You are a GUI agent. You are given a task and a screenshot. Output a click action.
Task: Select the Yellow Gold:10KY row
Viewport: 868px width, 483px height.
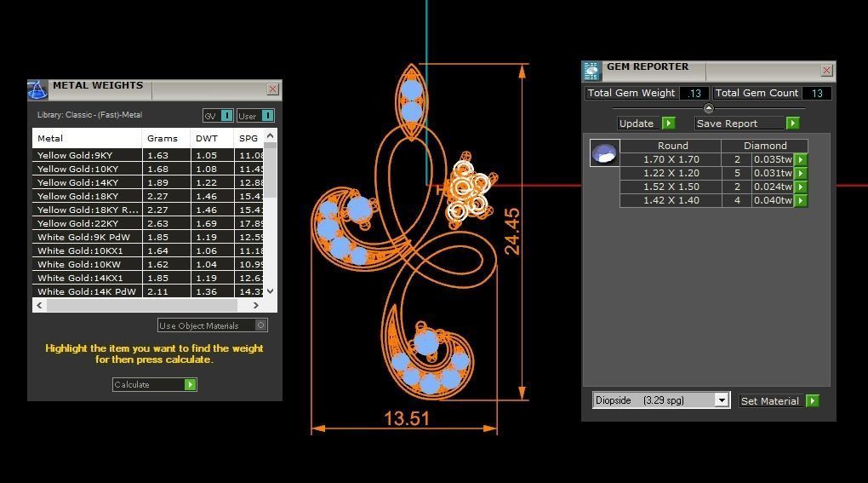click(x=148, y=169)
